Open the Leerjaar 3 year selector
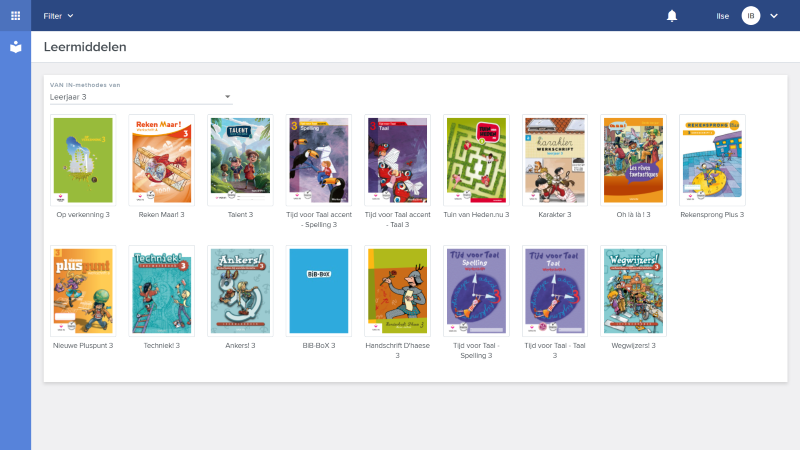The height and width of the screenshot is (450, 800). point(141,97)
